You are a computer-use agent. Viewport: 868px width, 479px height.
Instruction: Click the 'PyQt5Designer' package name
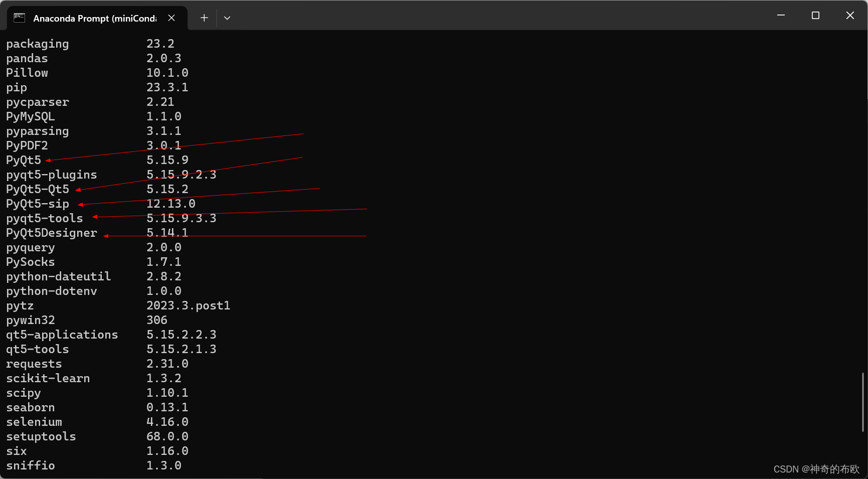click(52, 233)
